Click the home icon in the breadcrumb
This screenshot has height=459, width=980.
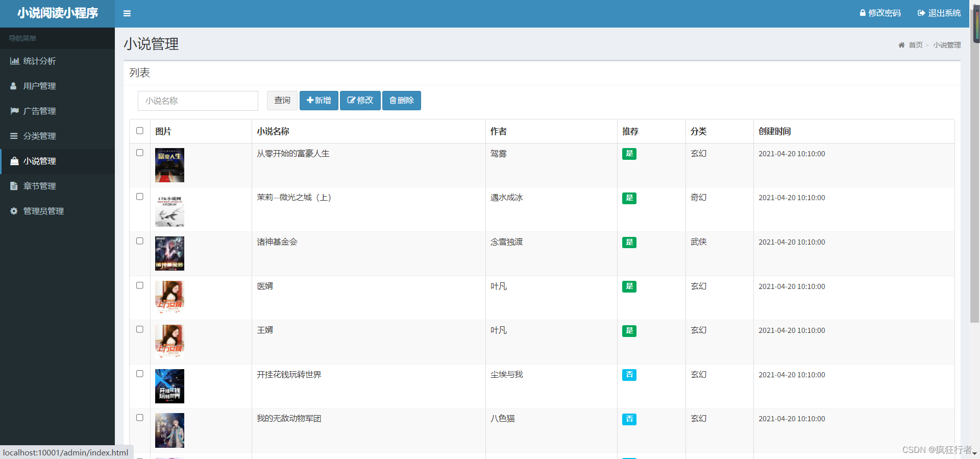901,45
